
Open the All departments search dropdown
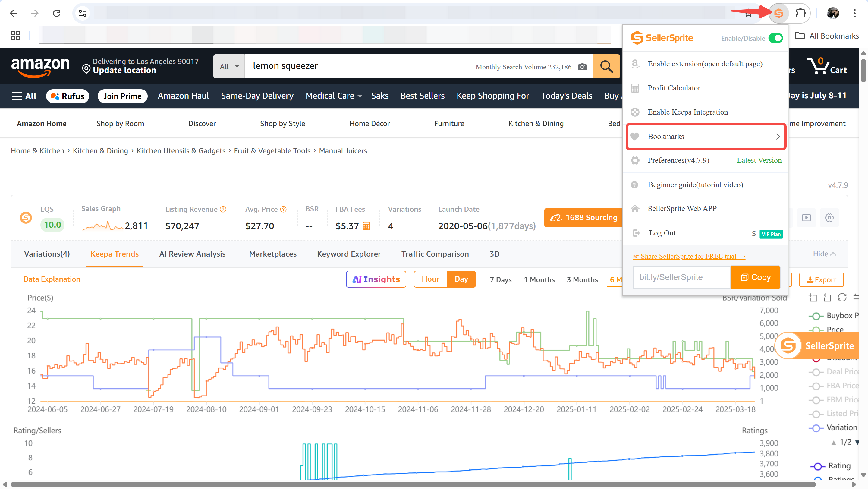(x=229, y=66)
